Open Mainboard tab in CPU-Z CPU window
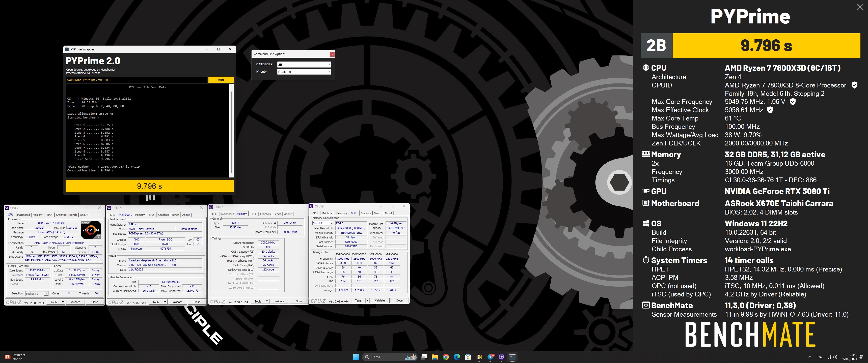 click(23, 215)
